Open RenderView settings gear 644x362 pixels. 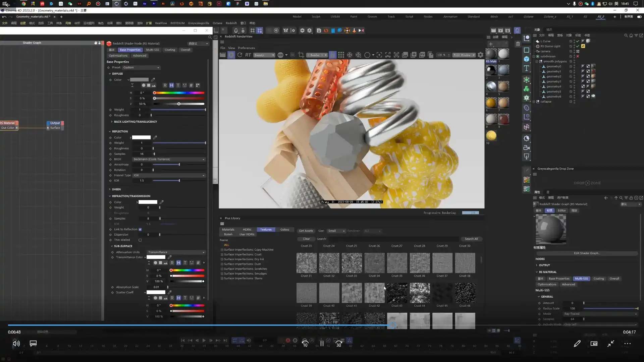480,55
